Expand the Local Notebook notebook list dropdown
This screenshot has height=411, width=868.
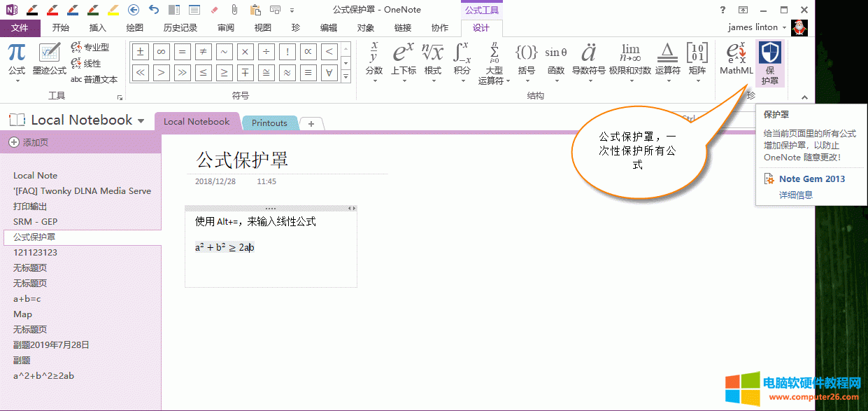[x=141, y=120]
